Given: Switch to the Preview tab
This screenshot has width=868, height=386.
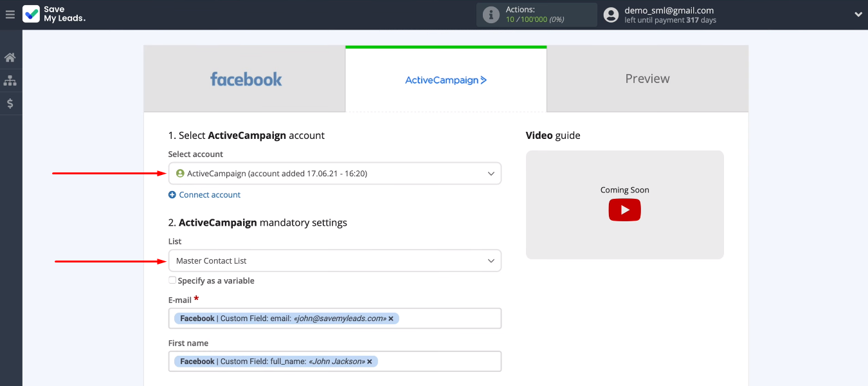Looking at the screenshot, I should point(647,79).
